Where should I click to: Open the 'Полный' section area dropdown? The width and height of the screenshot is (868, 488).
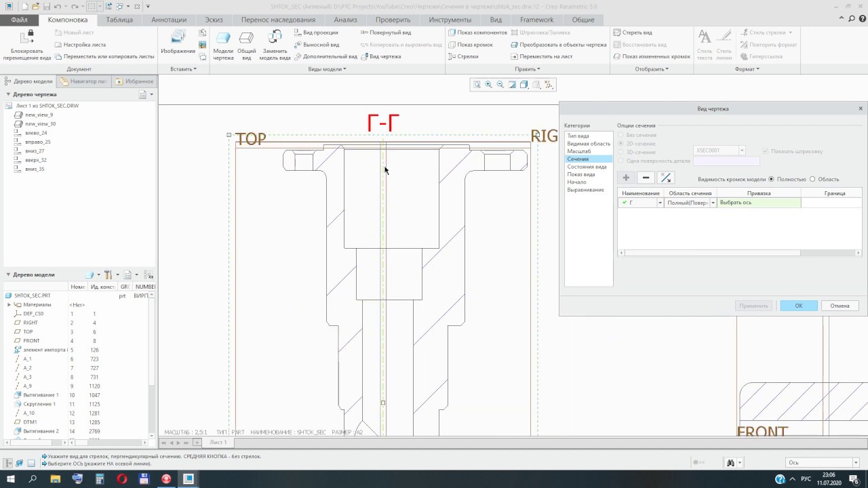(713, 203)
